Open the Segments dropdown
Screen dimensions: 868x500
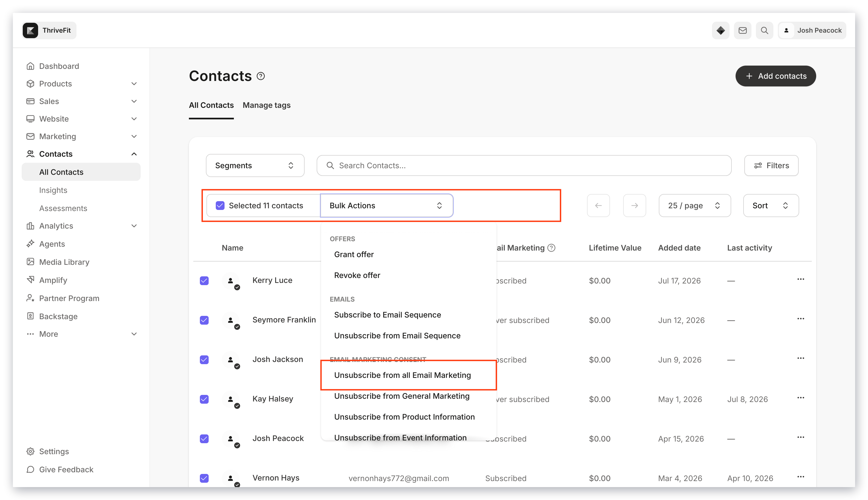(x=255, y=165)
